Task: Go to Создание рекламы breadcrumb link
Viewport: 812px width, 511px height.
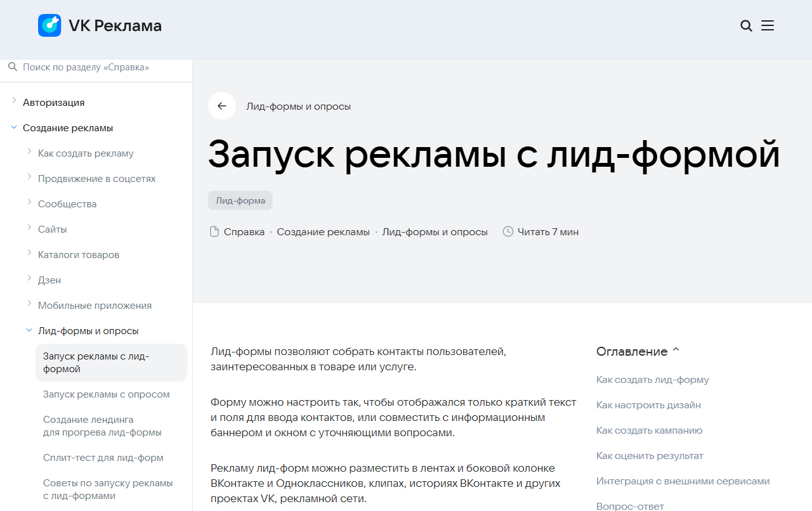Action: coord(324,232)
